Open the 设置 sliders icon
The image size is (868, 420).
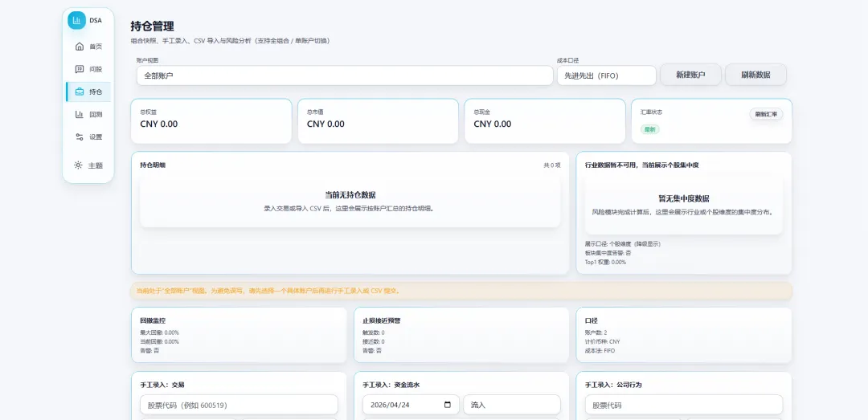coord(79,137)
